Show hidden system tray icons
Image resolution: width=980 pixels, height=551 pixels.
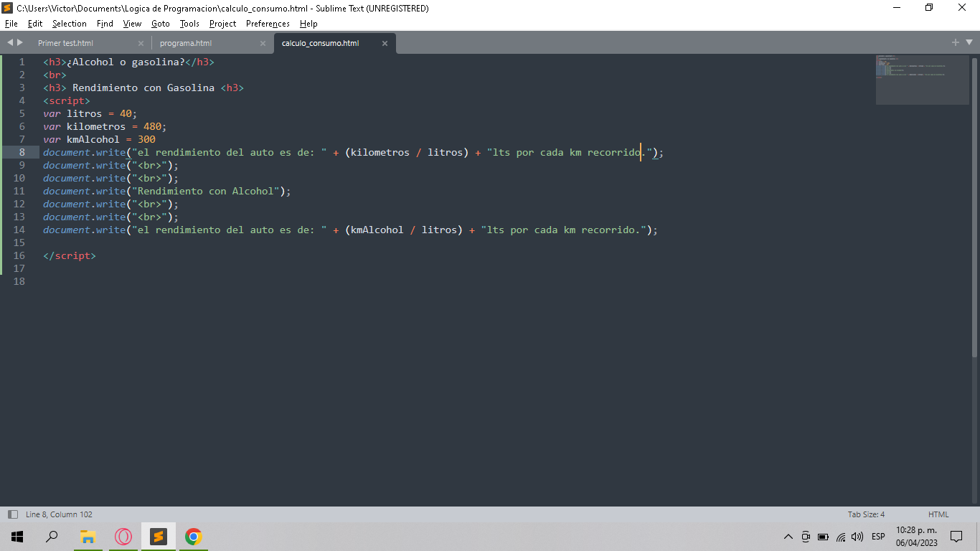(x=788, y=536)
